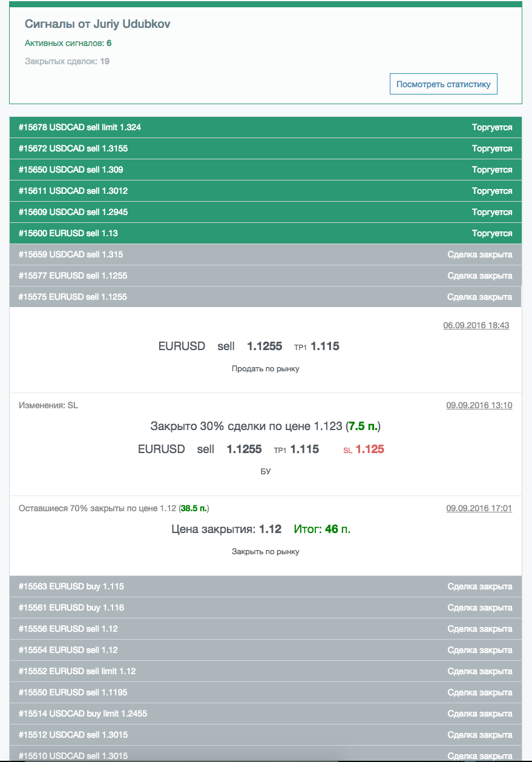Screen dimensions: 532x762
Task: Open signal #15650 USDCAD sell 1.309
Action: tap(265, 170)
